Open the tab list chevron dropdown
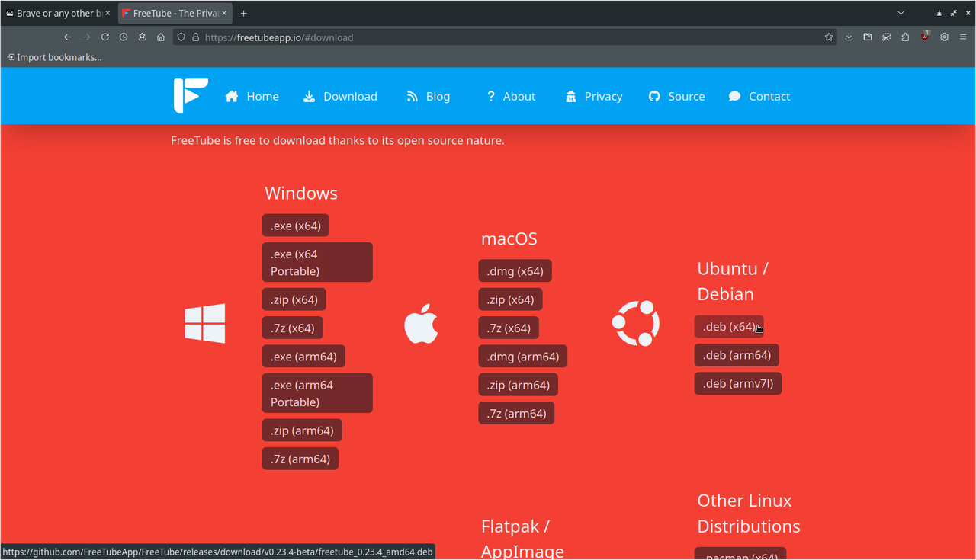The image size is (976, 560). [900, 13]
